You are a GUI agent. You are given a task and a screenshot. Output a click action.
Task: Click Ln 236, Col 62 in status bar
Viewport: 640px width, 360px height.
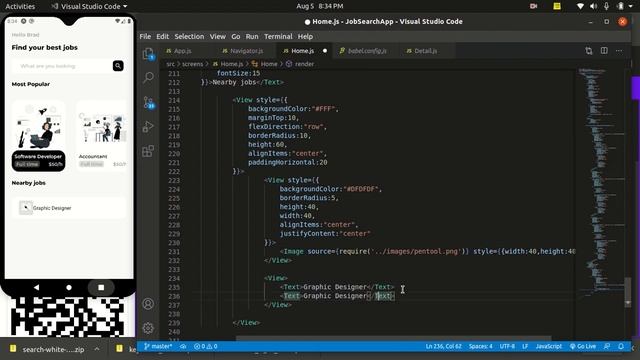[x=443, y=346]
